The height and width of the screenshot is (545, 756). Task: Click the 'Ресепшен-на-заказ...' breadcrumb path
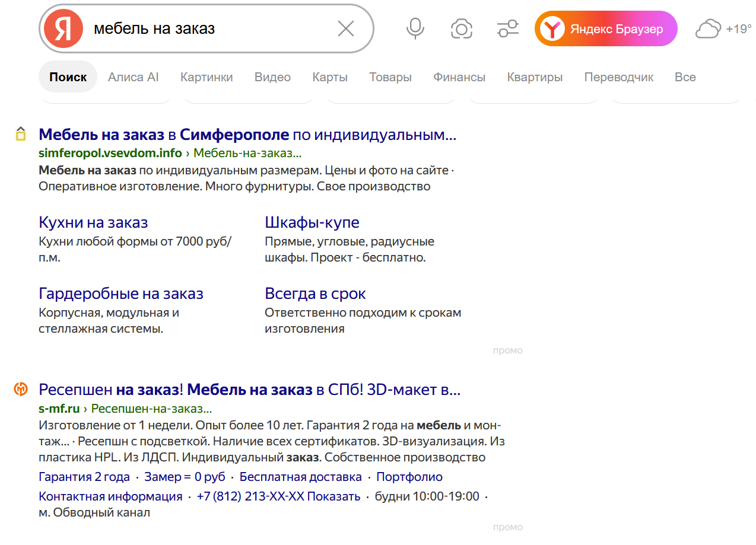[151, 409]
